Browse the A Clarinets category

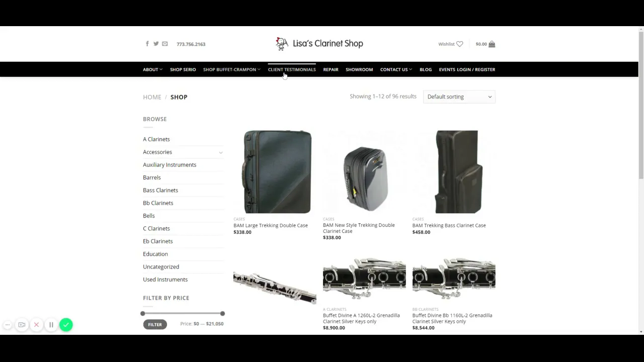[156, 139]
